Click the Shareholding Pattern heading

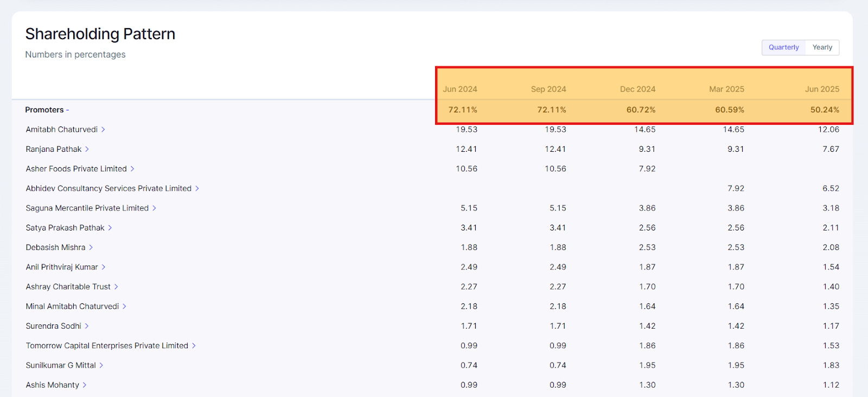click(x=100, y=34)
